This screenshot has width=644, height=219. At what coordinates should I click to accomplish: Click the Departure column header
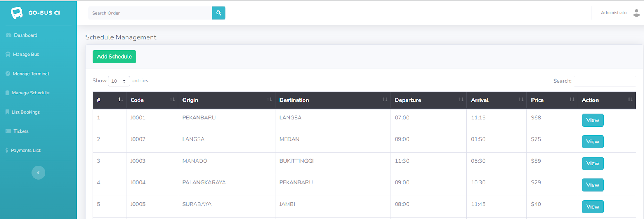[x=429, y=100]
